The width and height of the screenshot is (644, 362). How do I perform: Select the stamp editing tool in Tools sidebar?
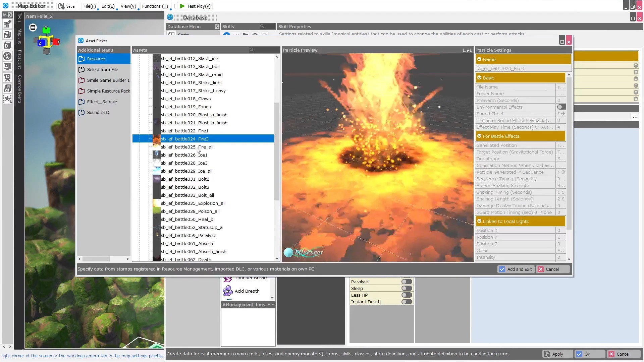point(7,23)
